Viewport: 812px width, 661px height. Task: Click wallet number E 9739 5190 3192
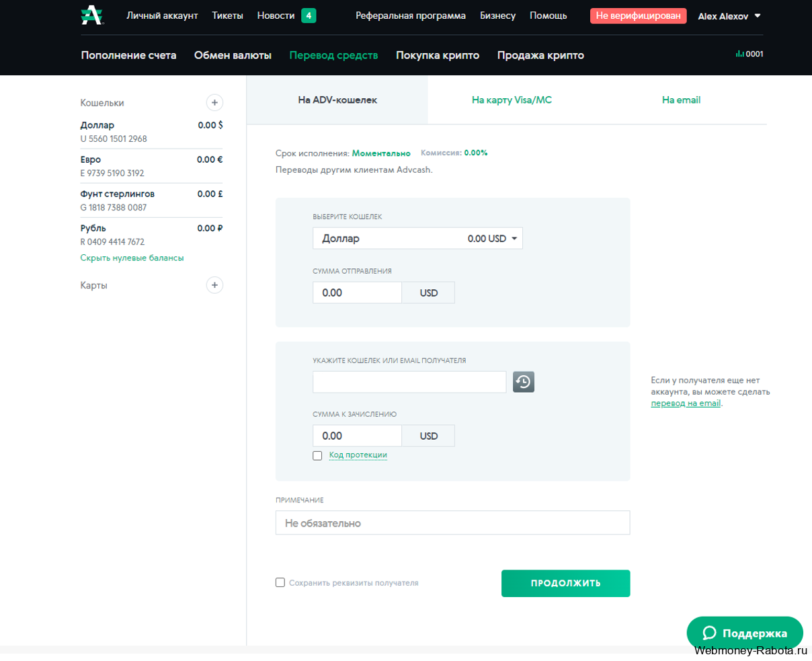[x=112, y=173]
